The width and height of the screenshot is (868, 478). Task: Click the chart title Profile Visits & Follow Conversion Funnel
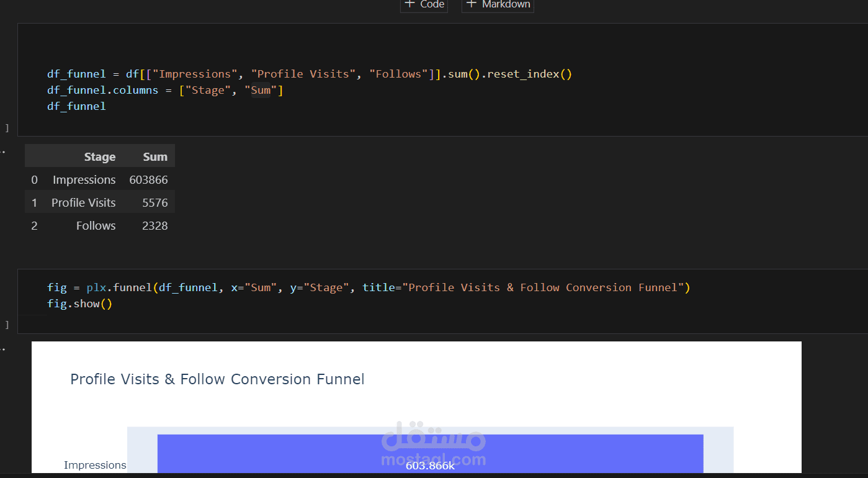(217, 379)
